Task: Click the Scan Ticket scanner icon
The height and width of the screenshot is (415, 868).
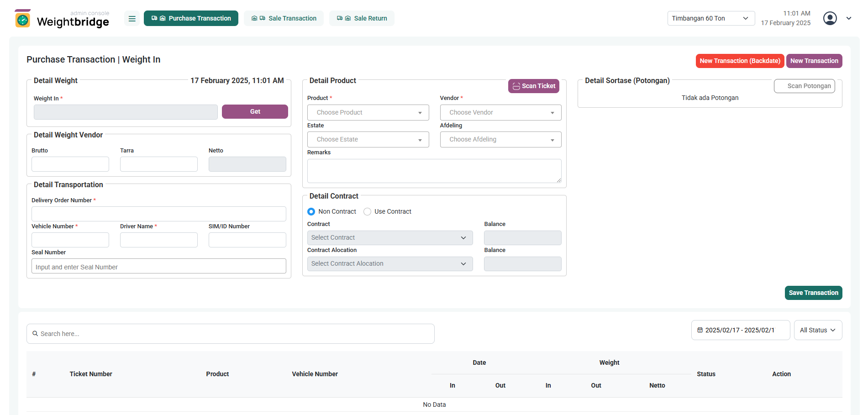Action: [516, 86]
